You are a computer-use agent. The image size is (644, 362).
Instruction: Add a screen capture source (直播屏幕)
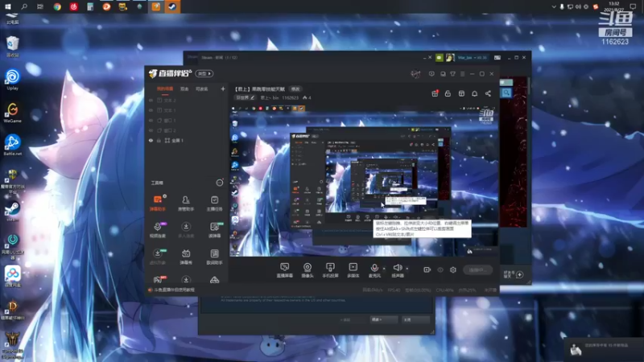click(x=284, y=270)
